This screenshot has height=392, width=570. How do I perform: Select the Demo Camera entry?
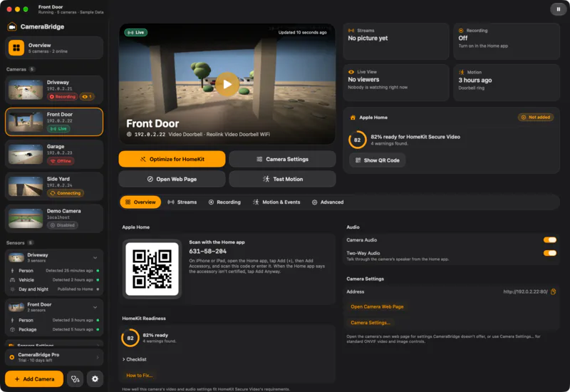click(54, 218)
